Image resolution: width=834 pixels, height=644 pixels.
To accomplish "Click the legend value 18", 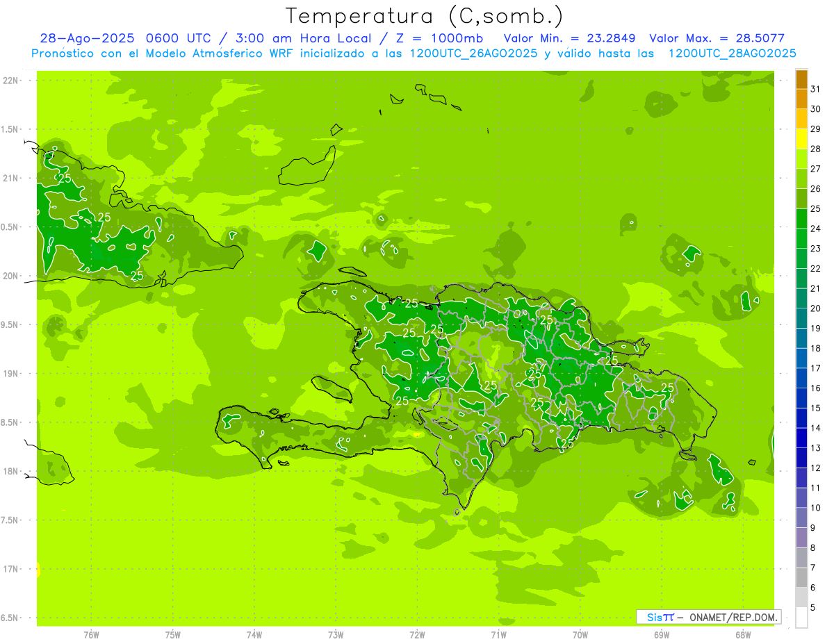I will pos(815,348).
